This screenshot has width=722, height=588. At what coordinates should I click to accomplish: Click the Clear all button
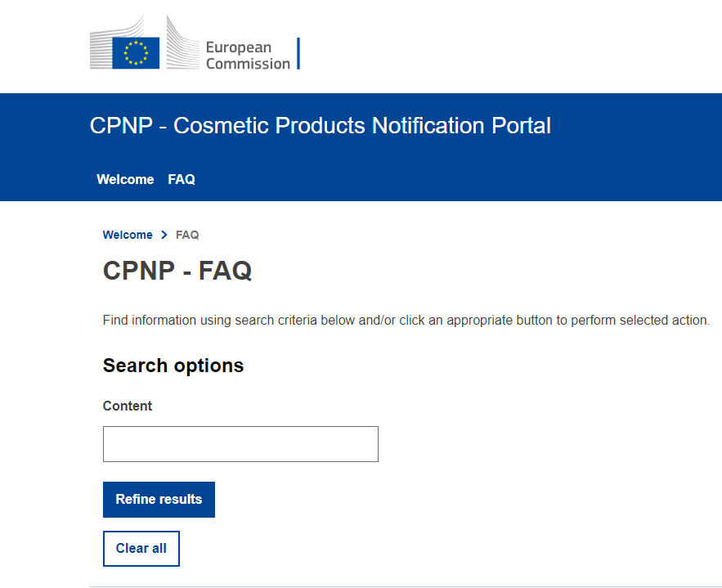click(141, 548)
